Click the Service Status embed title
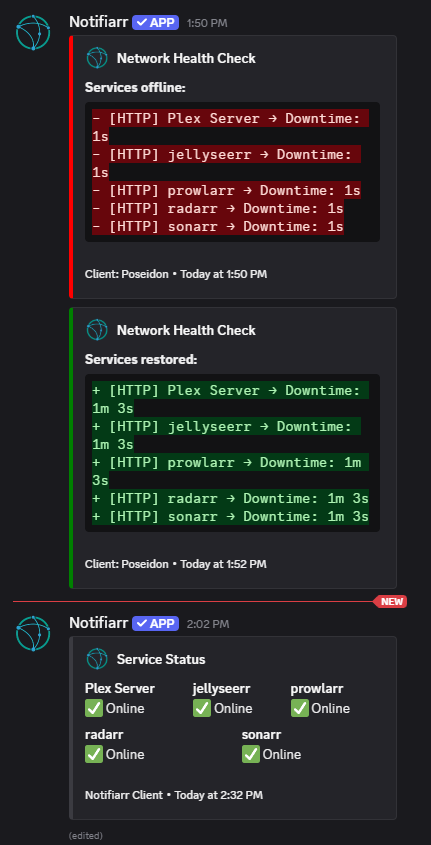The width and height of the screenshot is (431, 845). [x=161, y=659]
